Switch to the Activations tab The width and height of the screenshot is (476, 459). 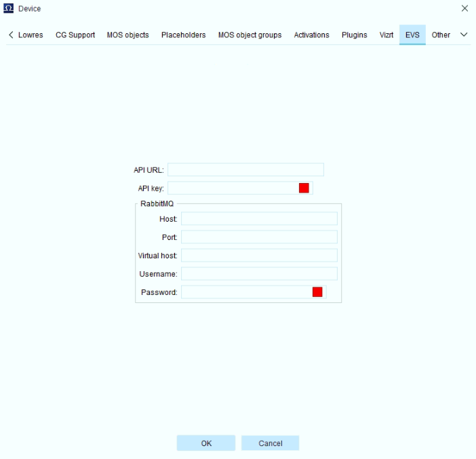(311, 35)
